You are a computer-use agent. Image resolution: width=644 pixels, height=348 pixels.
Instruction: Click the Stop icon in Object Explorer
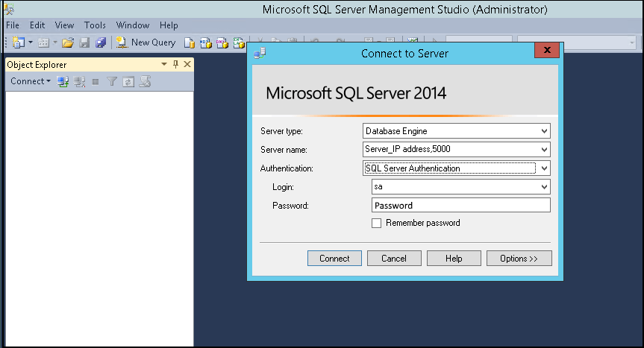coord(96,81)
